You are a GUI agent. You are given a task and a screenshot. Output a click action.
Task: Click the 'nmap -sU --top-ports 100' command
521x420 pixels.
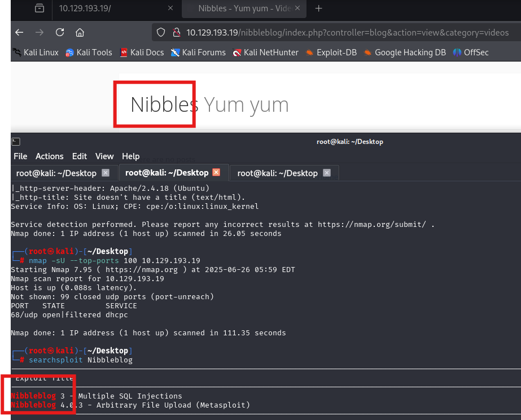[115, 261]
